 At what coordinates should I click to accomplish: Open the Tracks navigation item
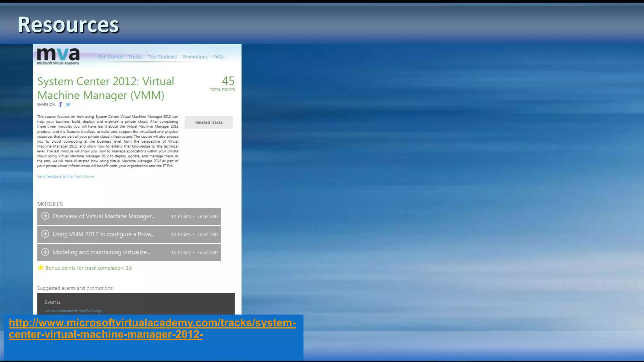(x=135, y=57)
